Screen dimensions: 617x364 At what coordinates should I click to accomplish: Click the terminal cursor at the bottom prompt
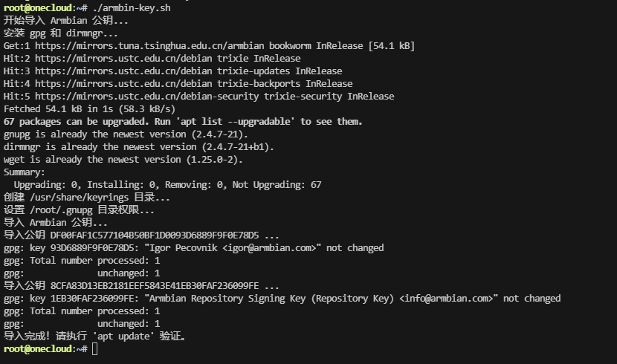[95, 348]
